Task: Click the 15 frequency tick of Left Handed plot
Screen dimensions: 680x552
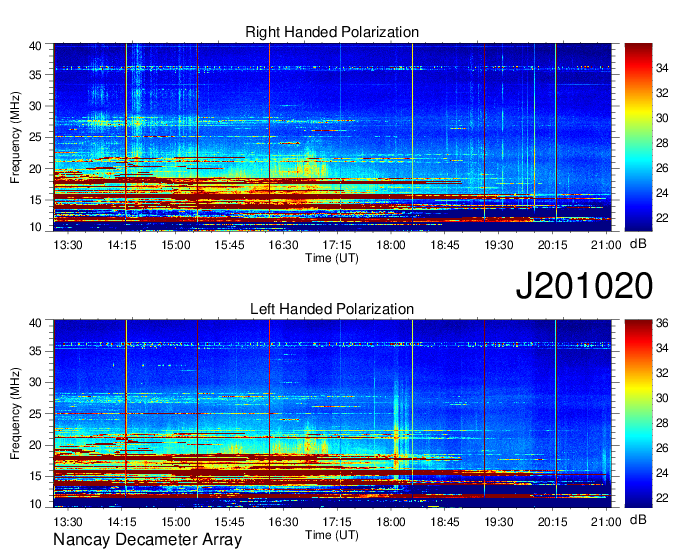Action: pos(35,476)
